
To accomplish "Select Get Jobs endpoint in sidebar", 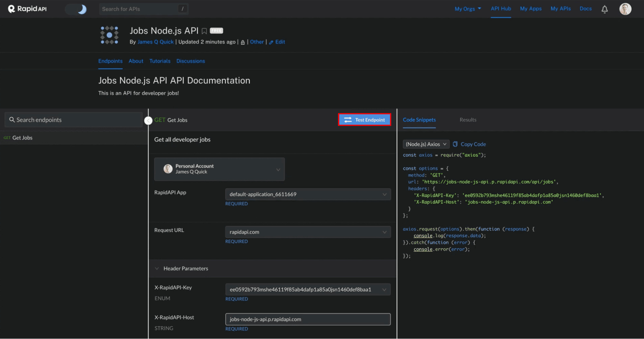I will click(x=74, y=138).
